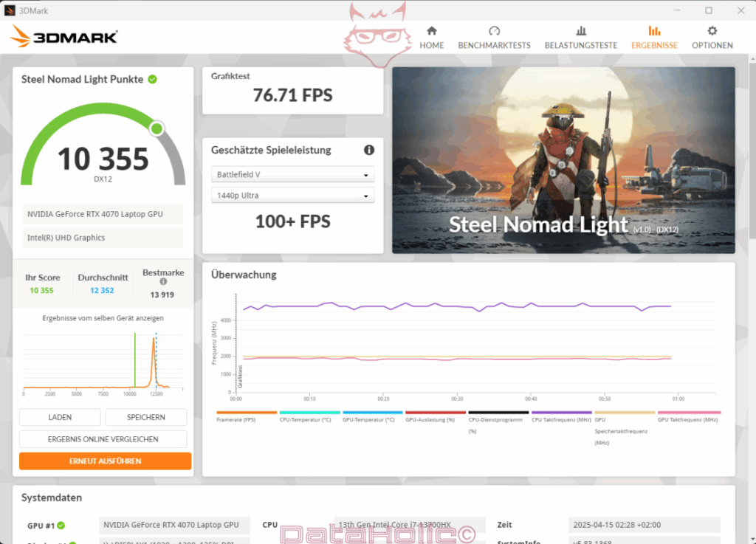756x544 pixels.
Task: Click the LADEN button
Action: (x=60, y=417)
